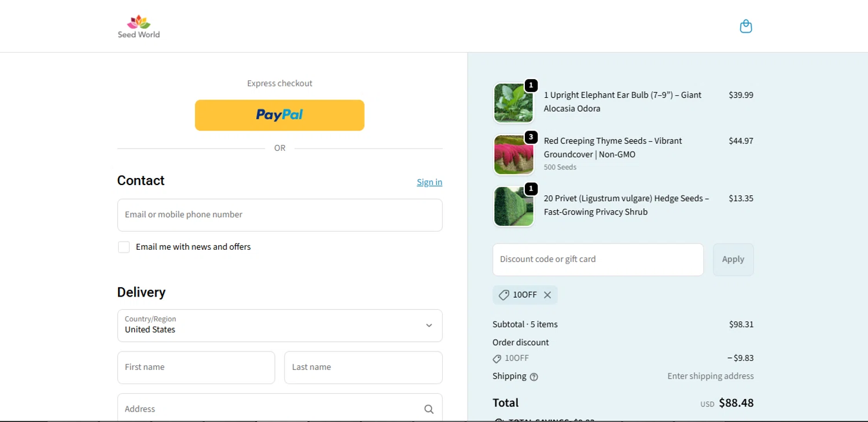This screenshot has width=868, height=422.
Task: Click the First name field
Action: tap(196, 368)
